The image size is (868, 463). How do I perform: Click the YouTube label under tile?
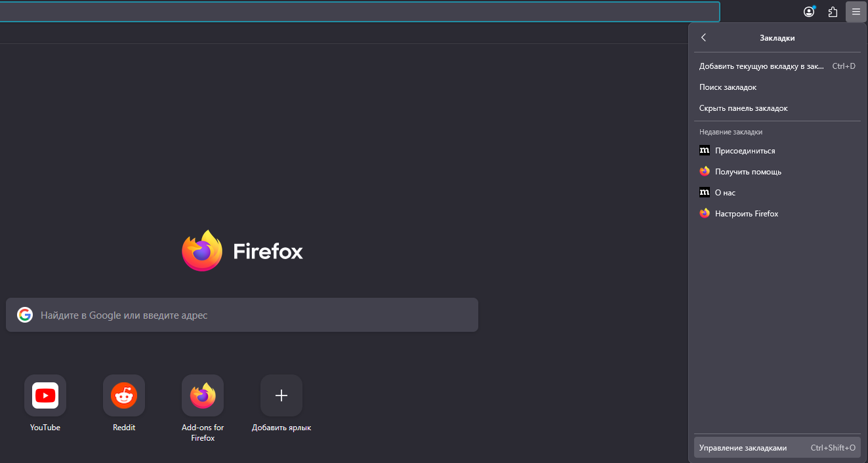(45, 428)
